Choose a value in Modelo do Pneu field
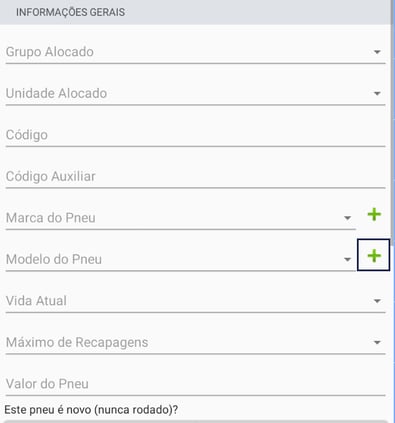Image resolution: width=395 pixels, height=423 pixels. click(x=180, y=260)
